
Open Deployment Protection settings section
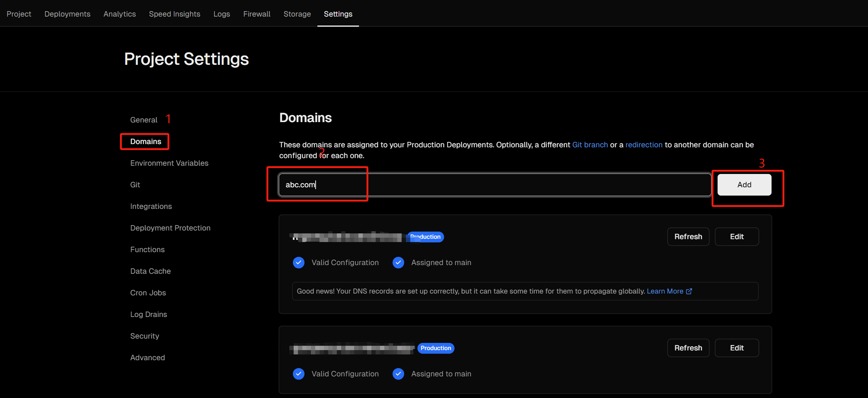click(x=170, y=228)
